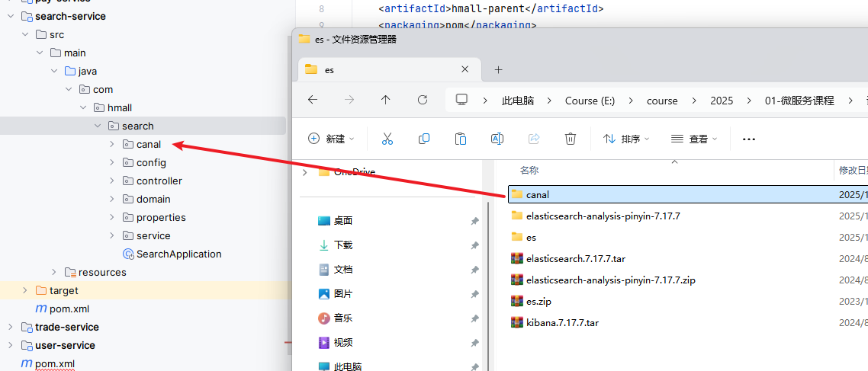
Task: Click the computer monitor icon in address bar
Action: [461, 100]
